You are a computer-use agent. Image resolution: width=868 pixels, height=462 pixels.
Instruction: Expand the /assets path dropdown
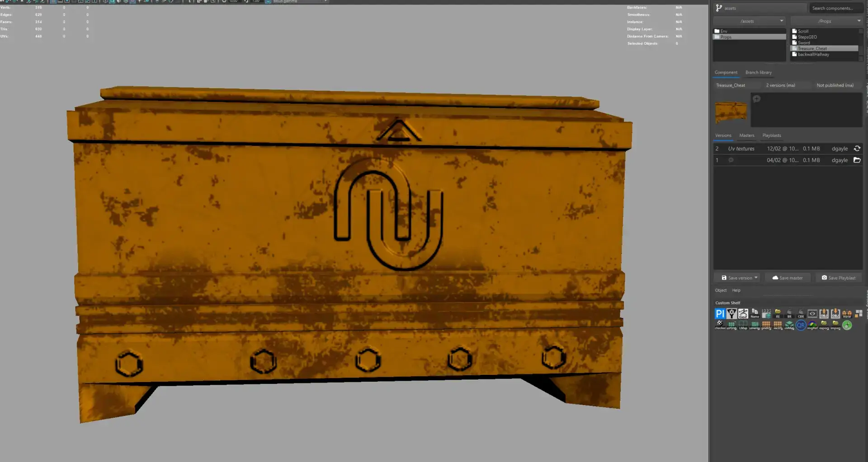(781, 21)
